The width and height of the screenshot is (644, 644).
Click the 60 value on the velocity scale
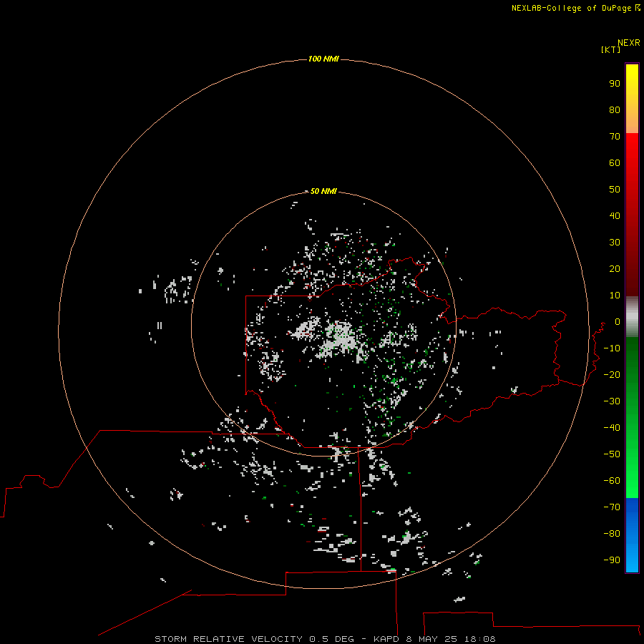coord(615,163)
